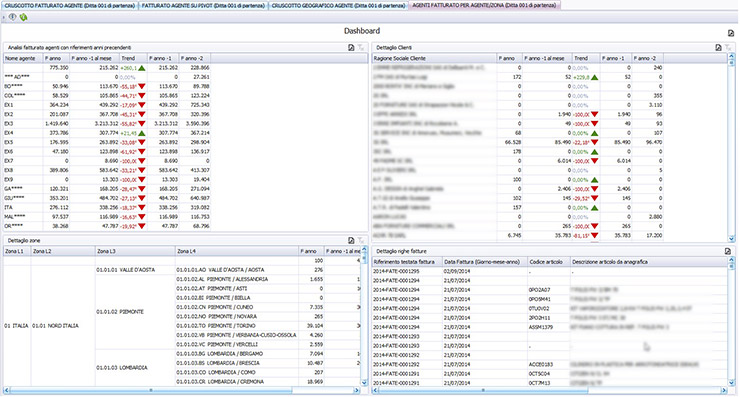Open CRUSCOTTO GEOGRAFICO AGENTE tab

point(338,6)
